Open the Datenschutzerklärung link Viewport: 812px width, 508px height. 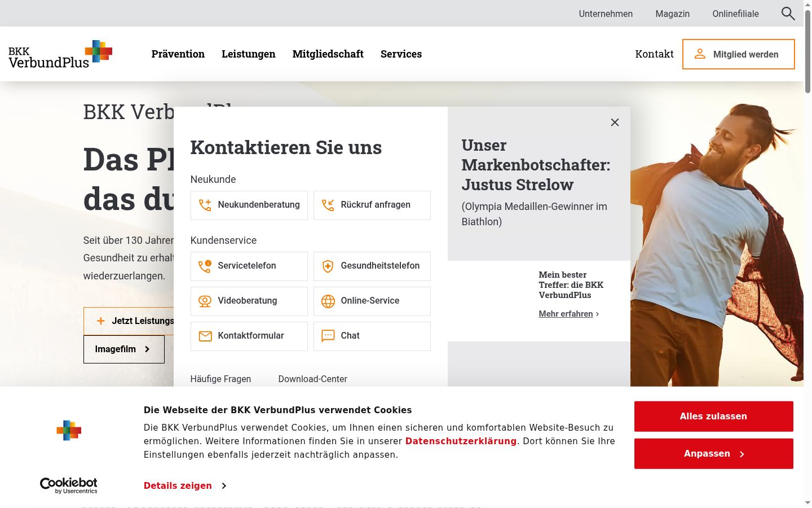coord(461,441)
